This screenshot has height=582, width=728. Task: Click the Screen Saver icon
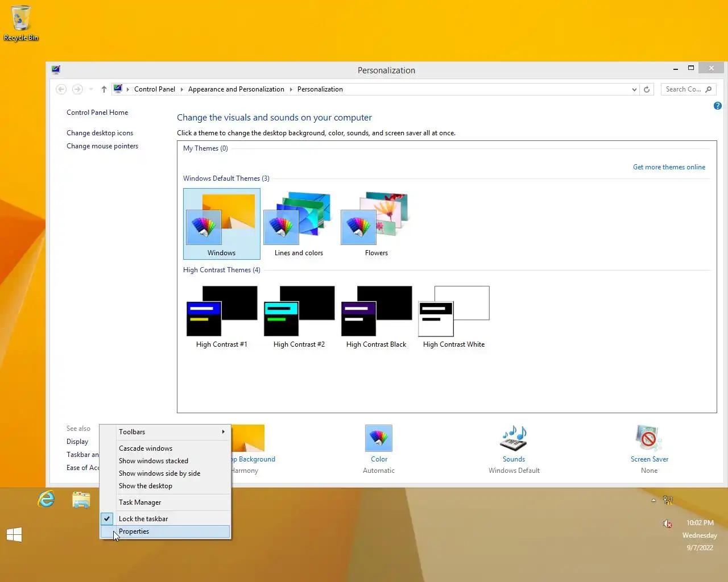click(x=648, y=438)
